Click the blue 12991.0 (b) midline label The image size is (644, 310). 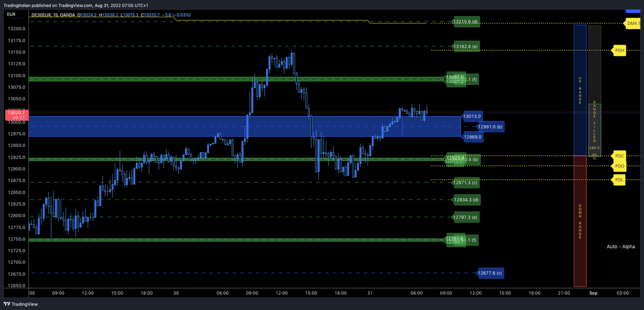[489, 127]
